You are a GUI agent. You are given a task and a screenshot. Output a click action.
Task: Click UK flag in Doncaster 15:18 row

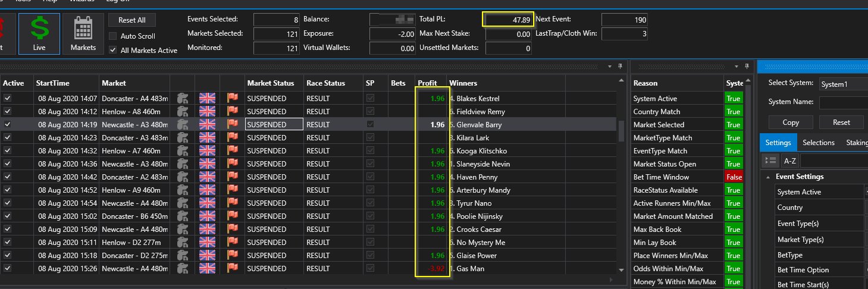(207, 256)
